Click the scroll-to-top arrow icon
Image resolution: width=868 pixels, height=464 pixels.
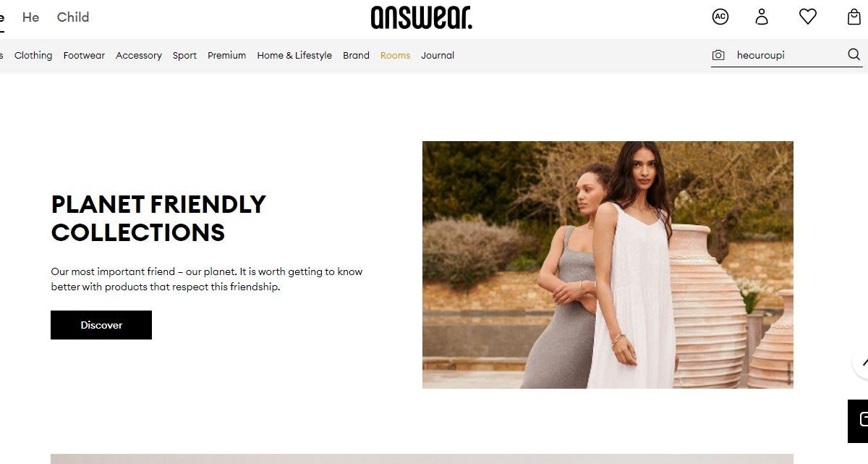861,361
